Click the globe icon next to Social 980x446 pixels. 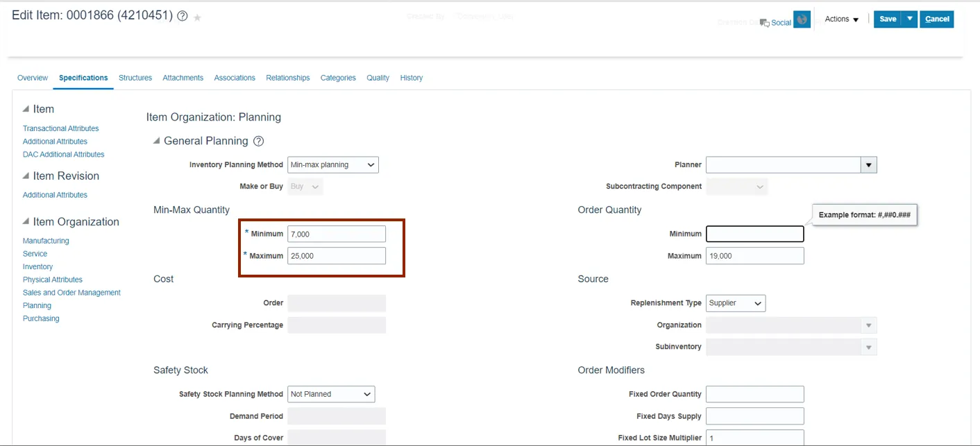802,20
